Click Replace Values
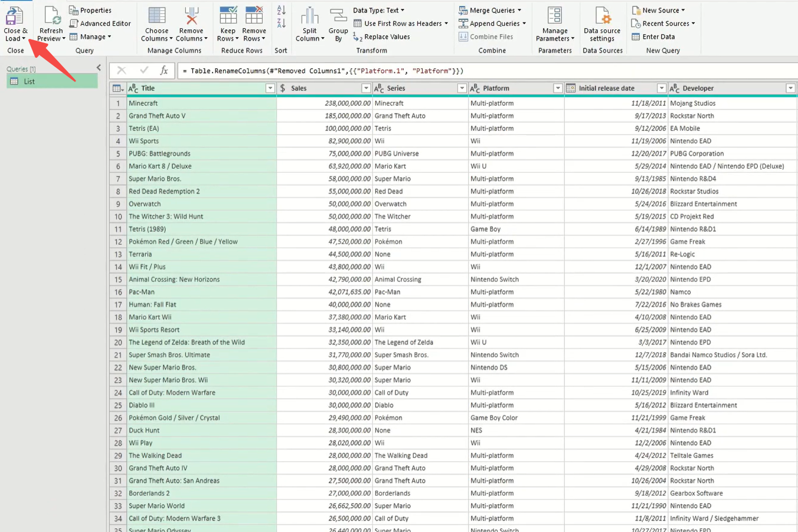Image resolution: width=798 pixels, height=532 pixels. pos(381,37)
